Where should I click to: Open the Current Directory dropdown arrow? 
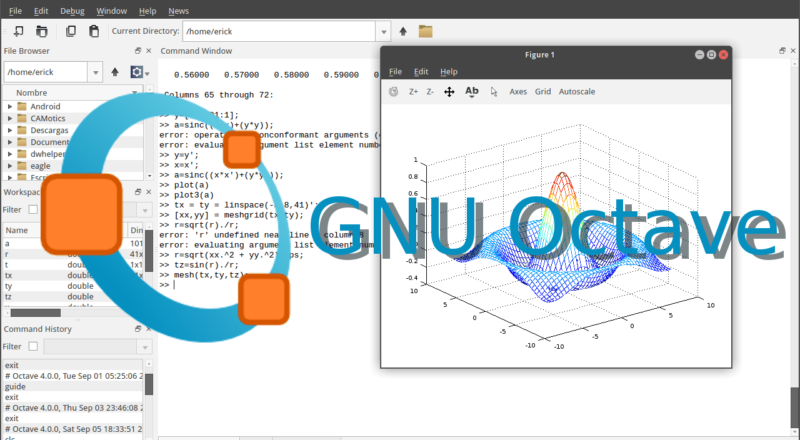[x=384, y=32]
